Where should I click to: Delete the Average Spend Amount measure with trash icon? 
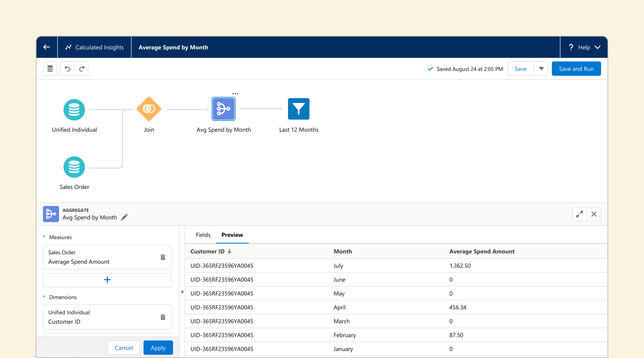pos(163,257)
